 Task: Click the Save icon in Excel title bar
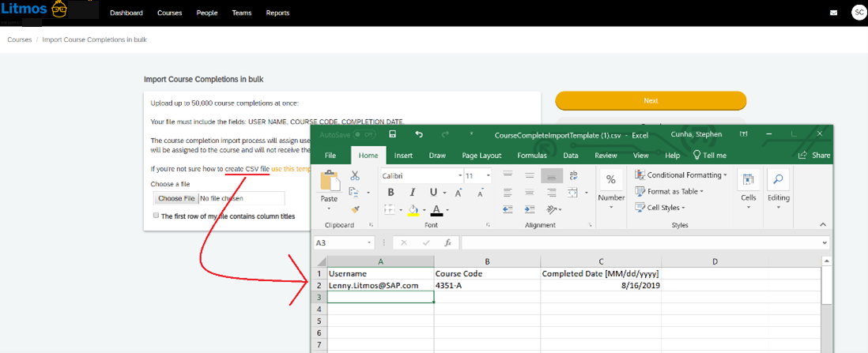tap(392, 134)
